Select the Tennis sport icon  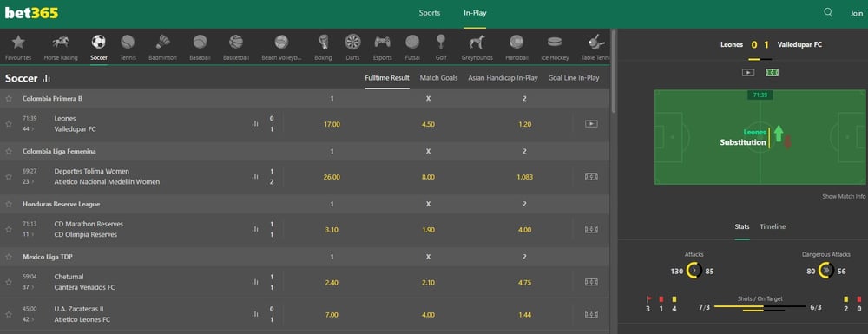(x=128, y=42)
